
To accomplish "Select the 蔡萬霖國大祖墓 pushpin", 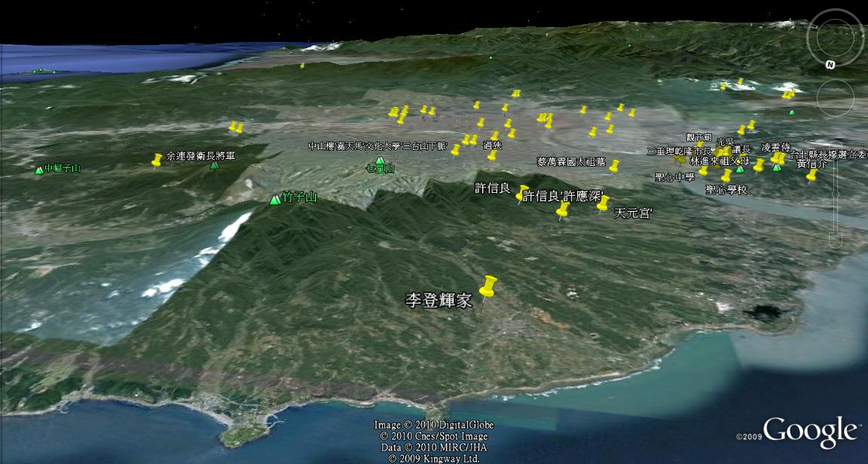I will (x=614, y=166).
